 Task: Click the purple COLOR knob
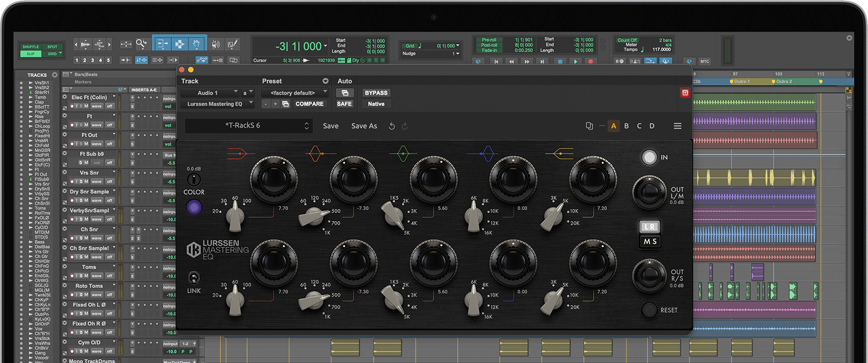click(x=194, y=207)
